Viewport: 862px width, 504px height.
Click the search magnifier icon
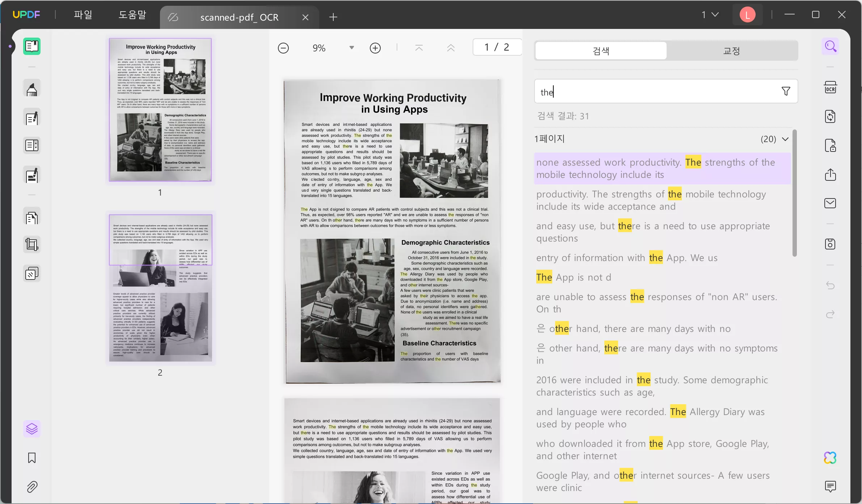pos(830,46)
